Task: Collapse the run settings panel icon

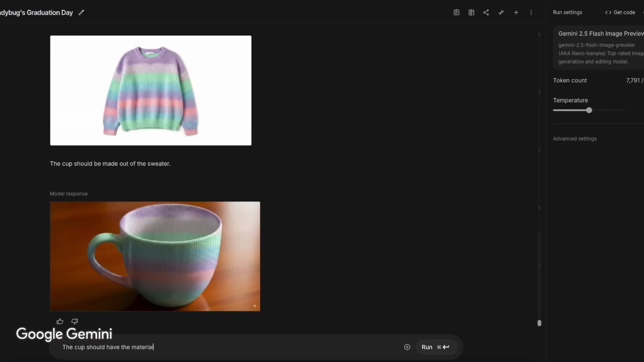Action: click(501, 12)
